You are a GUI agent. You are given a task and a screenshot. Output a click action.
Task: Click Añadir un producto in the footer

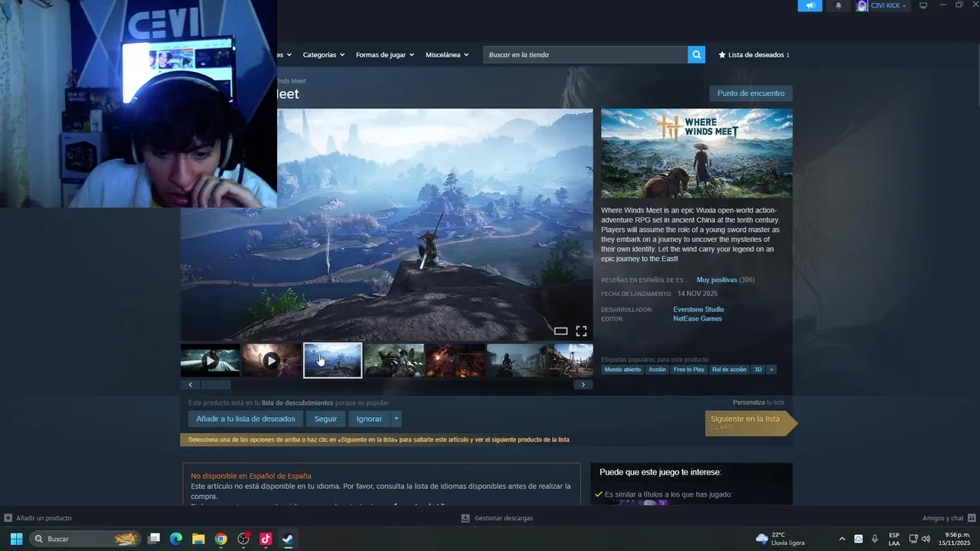coord(38,518)
